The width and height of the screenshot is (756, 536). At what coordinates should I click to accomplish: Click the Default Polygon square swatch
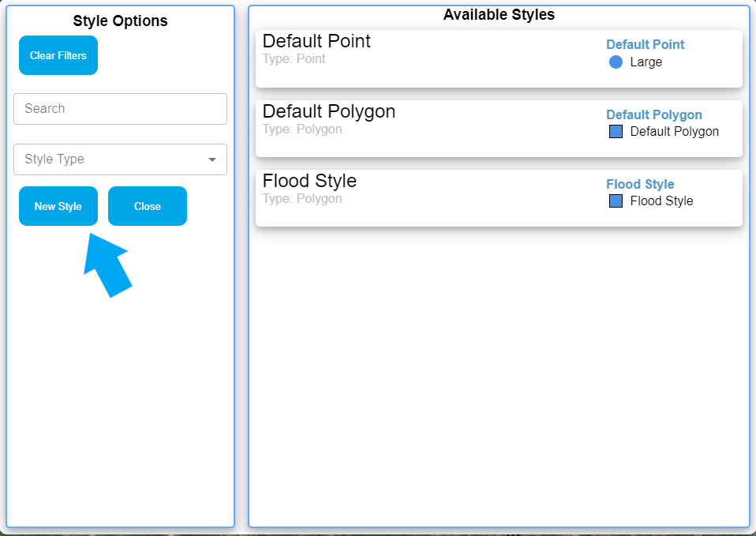coord(616,132)
